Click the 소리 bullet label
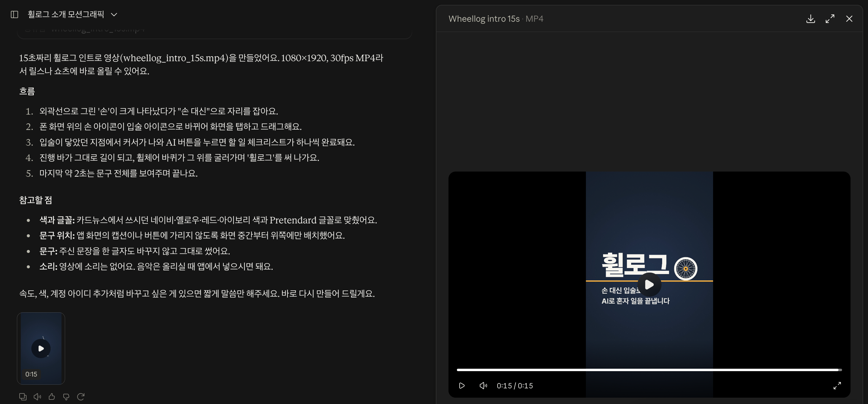 click(x=48, y=267)
